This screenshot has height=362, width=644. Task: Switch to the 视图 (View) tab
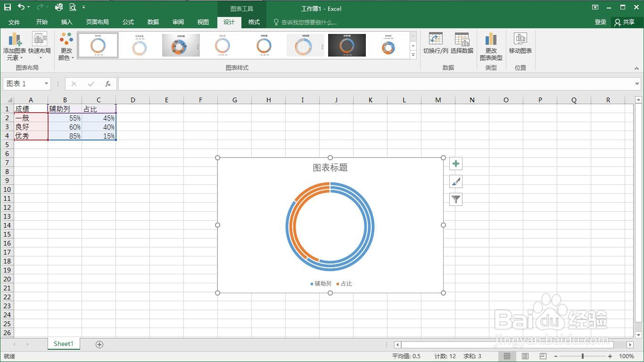tap(203, 22)
